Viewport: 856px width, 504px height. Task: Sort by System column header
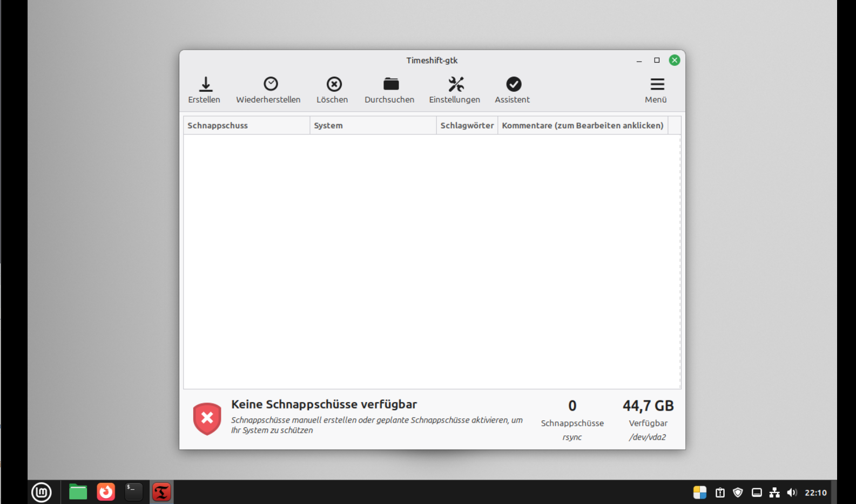[x=373, y=125]
